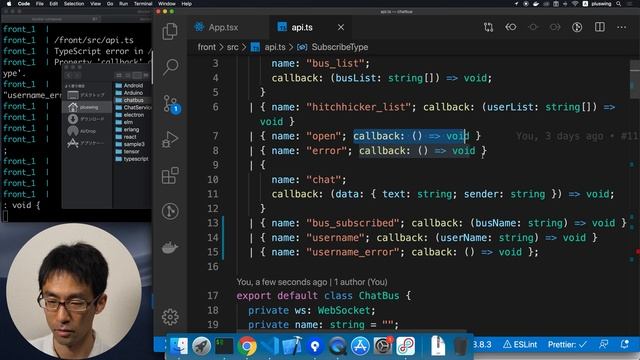640x360 pixels.
Task: Click the dimmed Open Changes with Next Revision icon
Action: point(555,27)
